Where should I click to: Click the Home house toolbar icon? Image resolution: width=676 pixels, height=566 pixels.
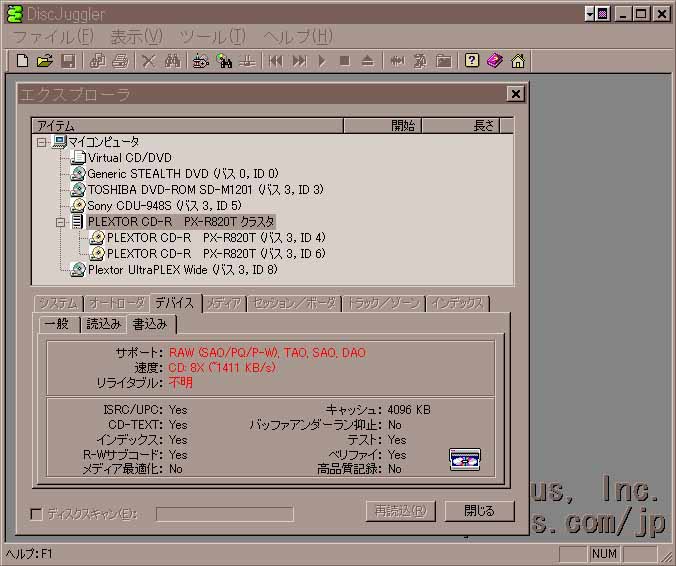click(518, 61)
